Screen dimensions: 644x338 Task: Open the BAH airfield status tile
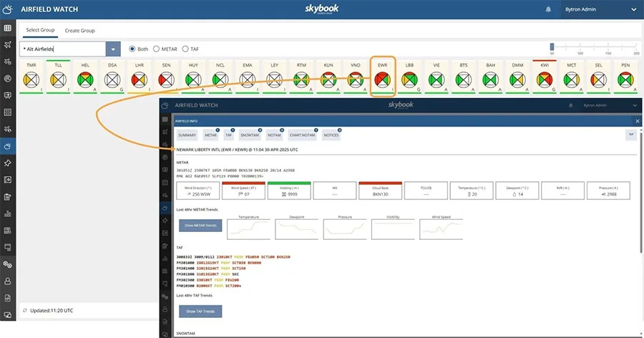490,77
